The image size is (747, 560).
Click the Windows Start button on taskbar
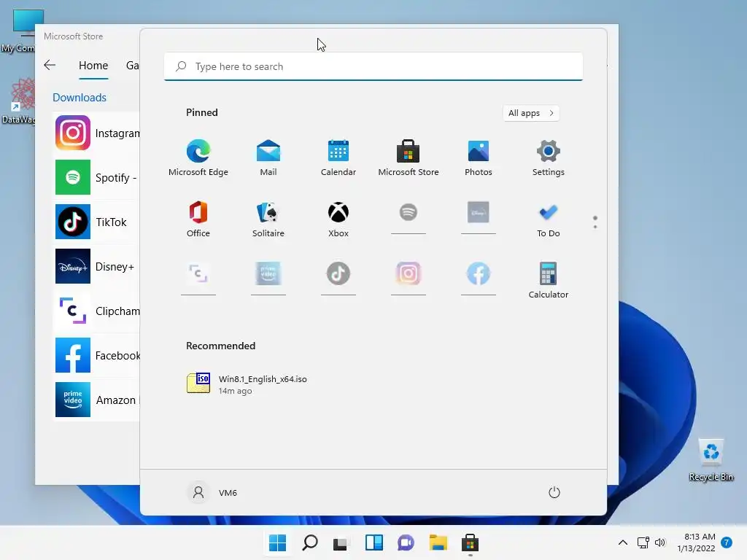(278, 542)
